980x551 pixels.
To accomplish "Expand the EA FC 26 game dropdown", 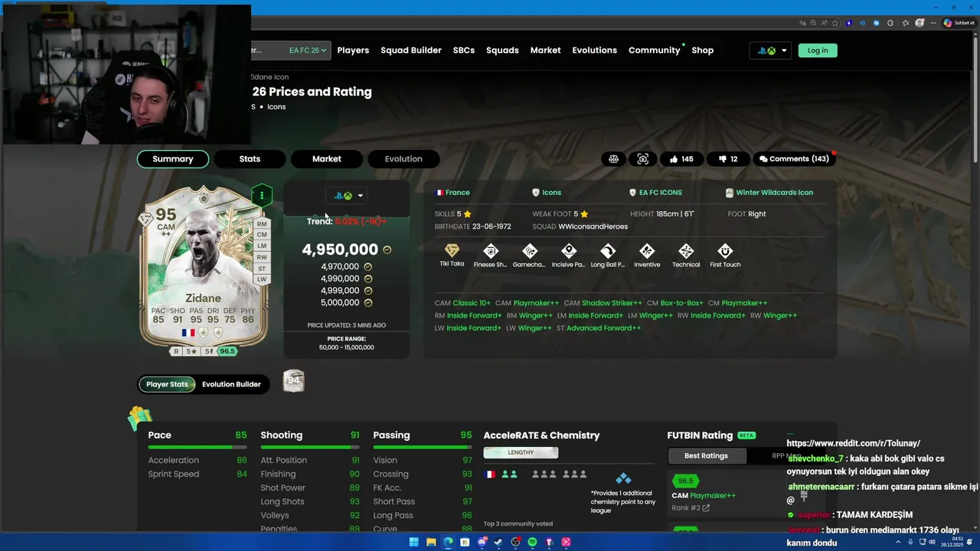I will [308, 51].
